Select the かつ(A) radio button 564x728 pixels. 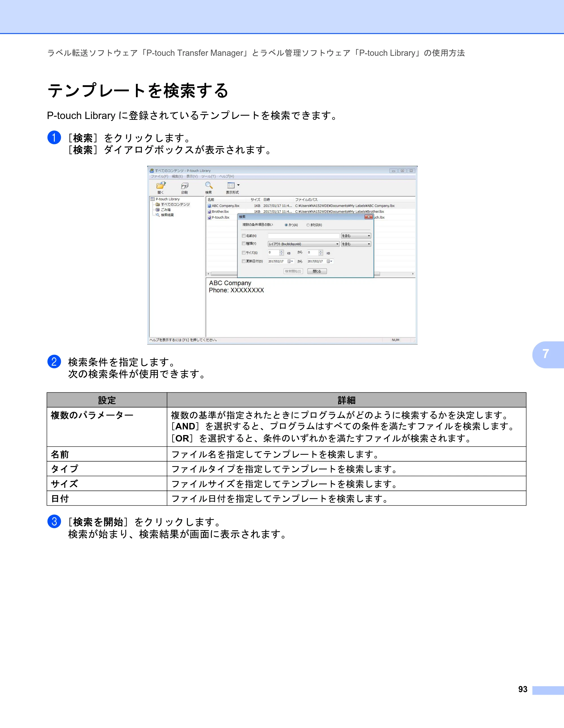(x=286, y=225)
